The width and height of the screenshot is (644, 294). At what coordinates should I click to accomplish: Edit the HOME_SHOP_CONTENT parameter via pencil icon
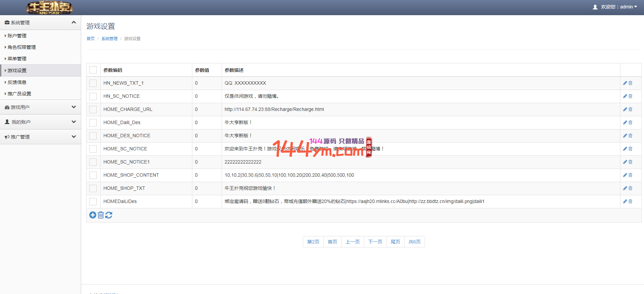coord(625,175)
